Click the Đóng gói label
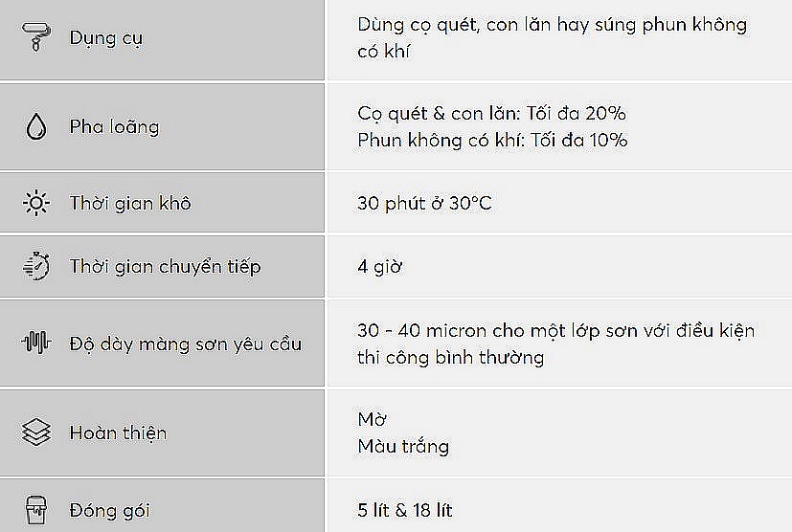Screen dimensions: 792x532 pos(109,510)
